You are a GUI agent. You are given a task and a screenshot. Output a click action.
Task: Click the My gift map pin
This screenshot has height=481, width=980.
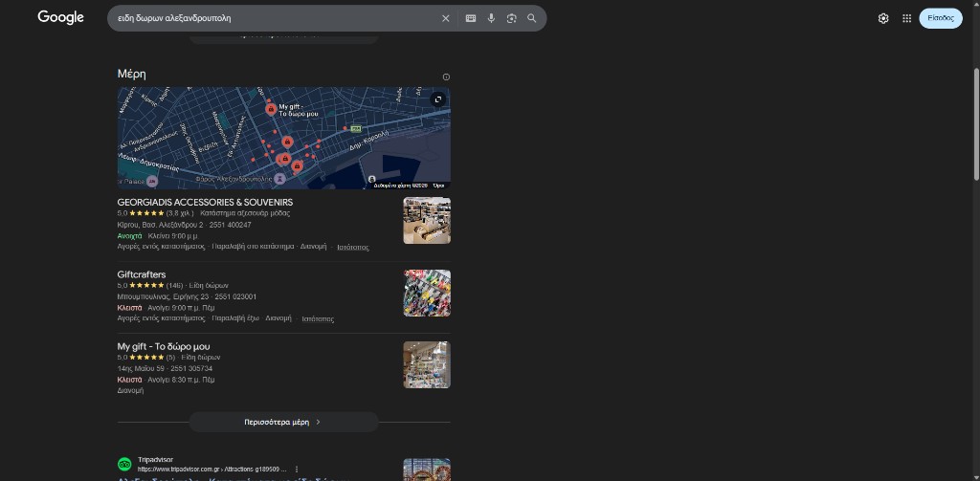271,110
